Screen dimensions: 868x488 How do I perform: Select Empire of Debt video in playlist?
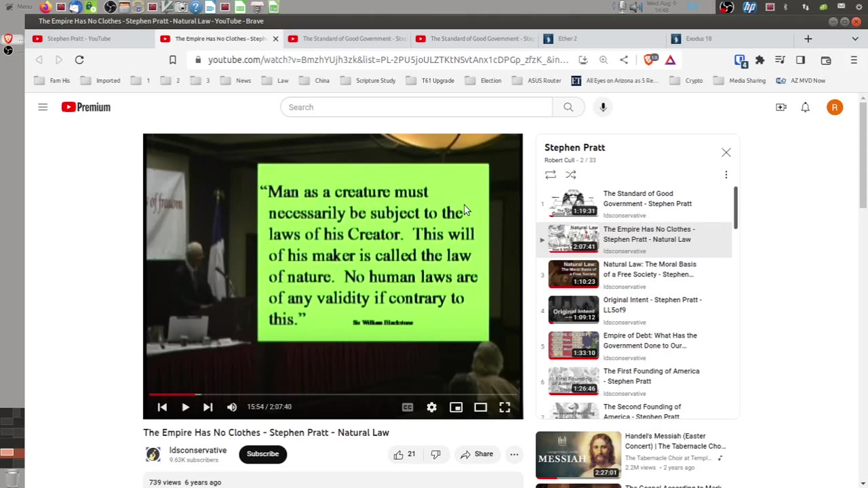tap(634, 346)
